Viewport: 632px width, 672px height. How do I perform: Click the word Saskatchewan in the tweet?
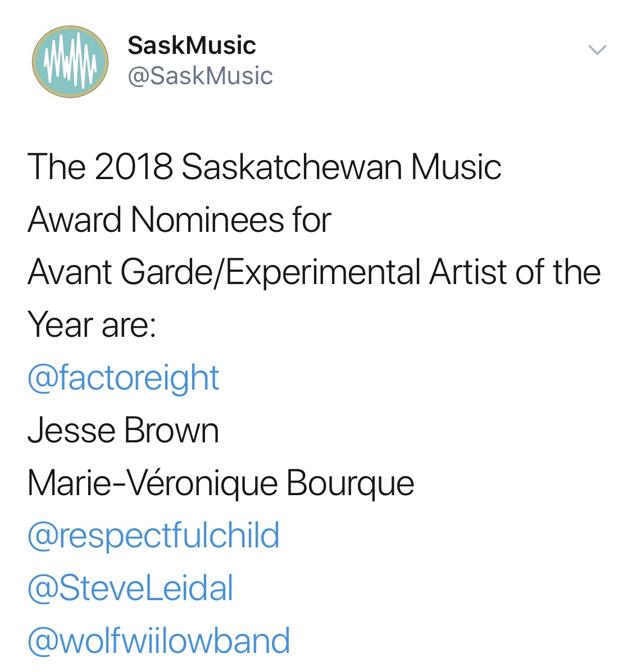click(x=292, y=167)
